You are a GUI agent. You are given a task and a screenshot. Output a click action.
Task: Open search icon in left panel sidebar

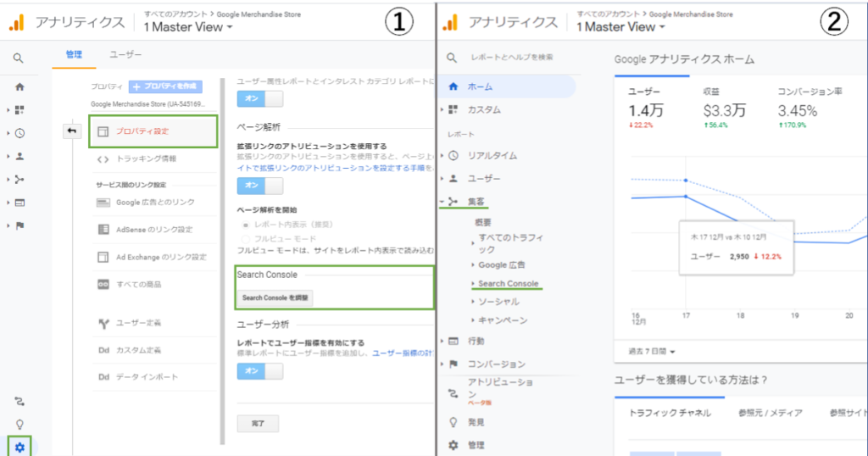(19, 58)
